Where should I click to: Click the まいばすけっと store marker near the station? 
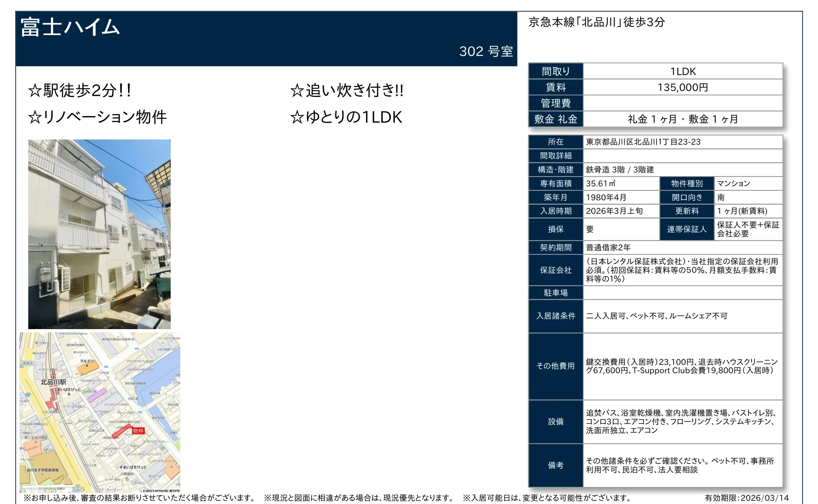coord(69,393)
